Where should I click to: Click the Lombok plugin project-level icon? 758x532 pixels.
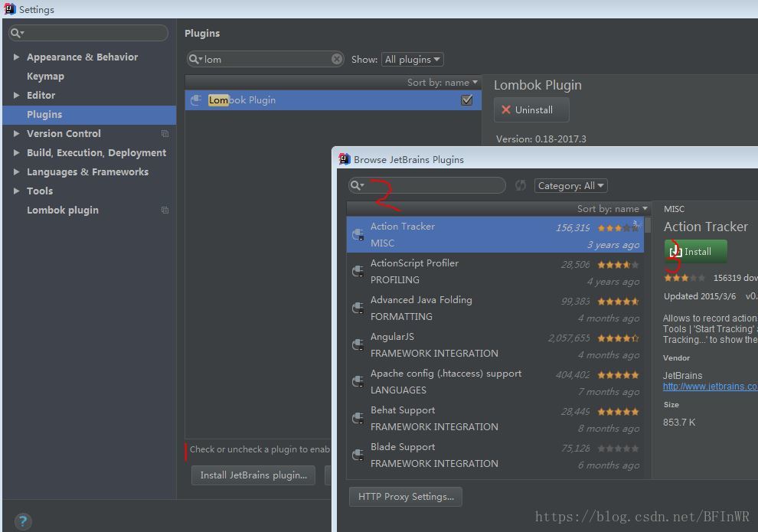(165, 211)
